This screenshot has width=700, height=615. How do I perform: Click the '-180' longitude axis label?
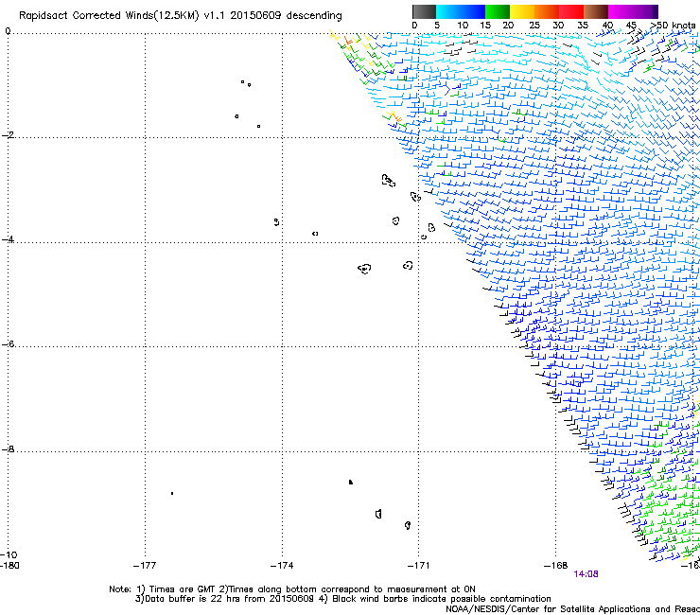pyautogui.click(x=9, y=566)
